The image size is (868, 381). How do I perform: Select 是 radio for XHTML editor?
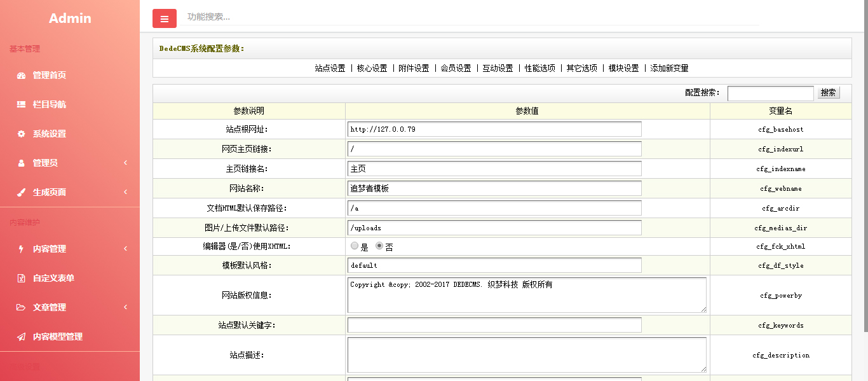(355, 246)
